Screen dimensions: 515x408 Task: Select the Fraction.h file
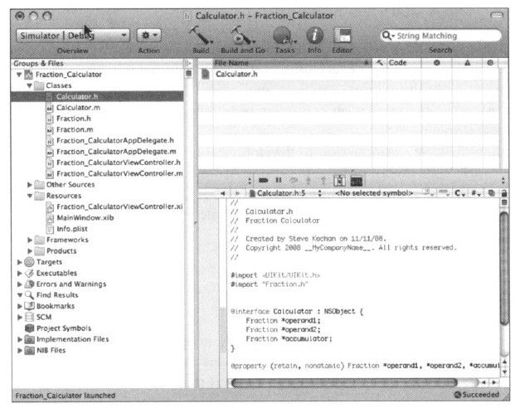73,119
